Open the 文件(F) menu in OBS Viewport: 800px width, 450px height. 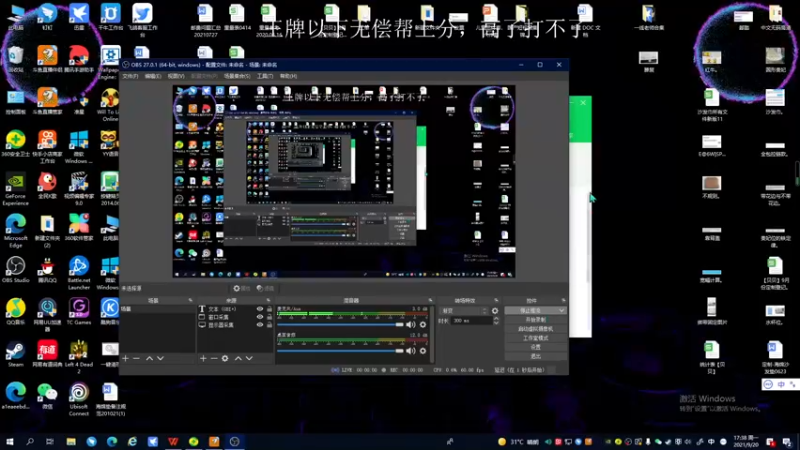130,76
